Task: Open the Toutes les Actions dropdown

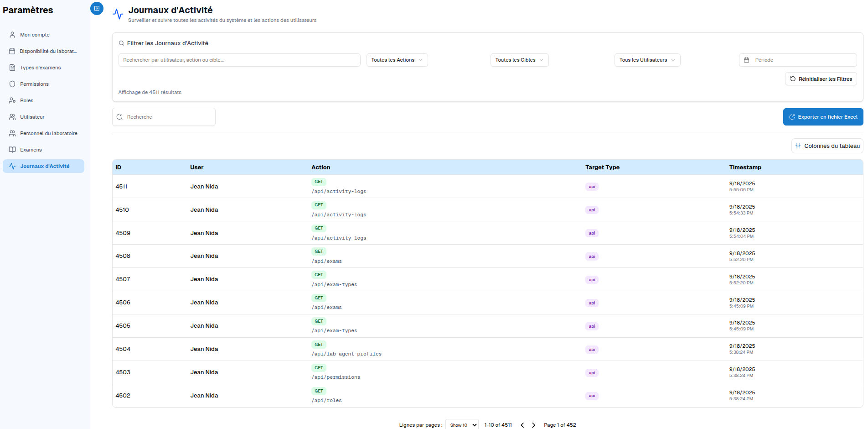Action: 397,60
